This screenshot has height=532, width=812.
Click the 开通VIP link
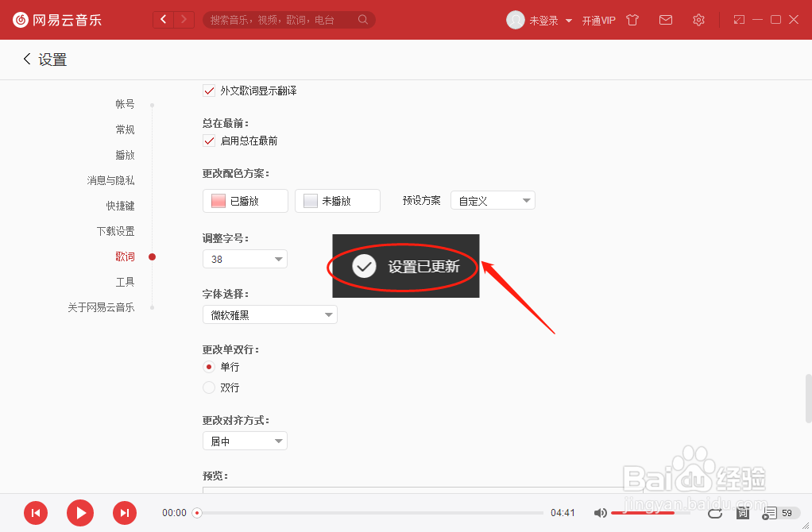(x=598, y=19)
